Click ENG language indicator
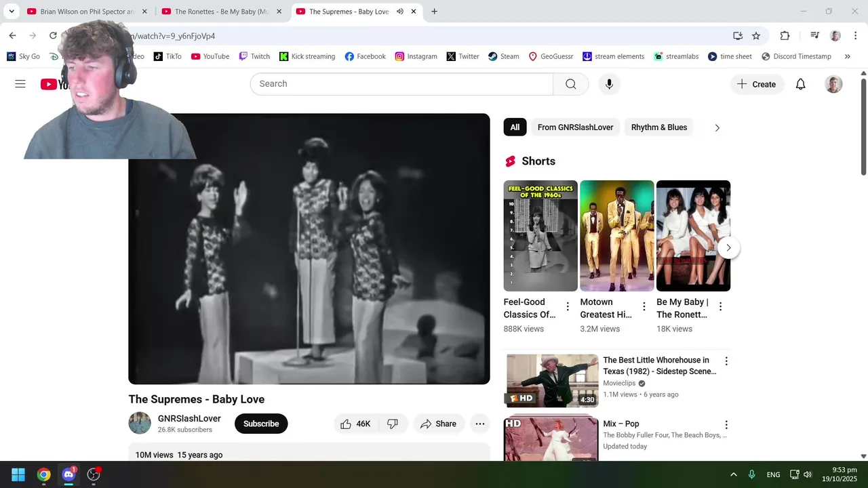Viewport: 868px width, 488px height. [773, 474]
